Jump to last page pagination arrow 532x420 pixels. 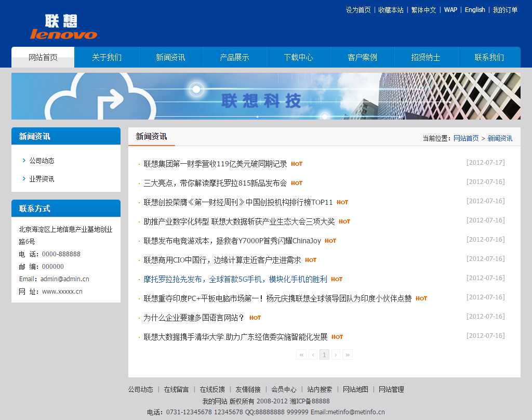pyautogui.click(x=348, y=355)
